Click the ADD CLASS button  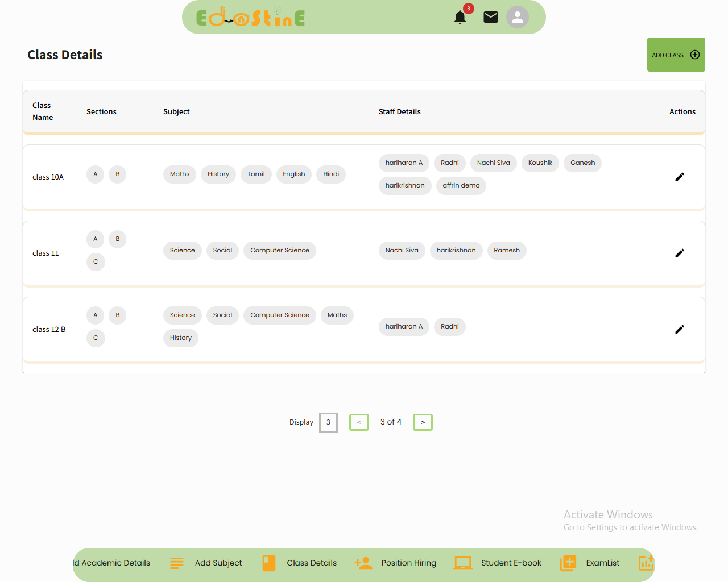(x=676, y=55)
